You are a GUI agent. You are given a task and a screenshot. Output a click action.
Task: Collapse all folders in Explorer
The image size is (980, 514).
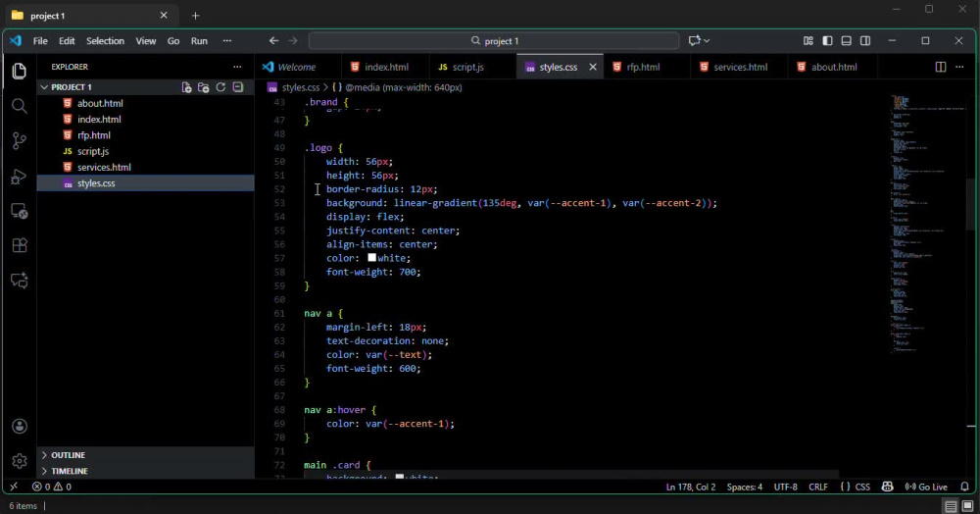(238, 87)
